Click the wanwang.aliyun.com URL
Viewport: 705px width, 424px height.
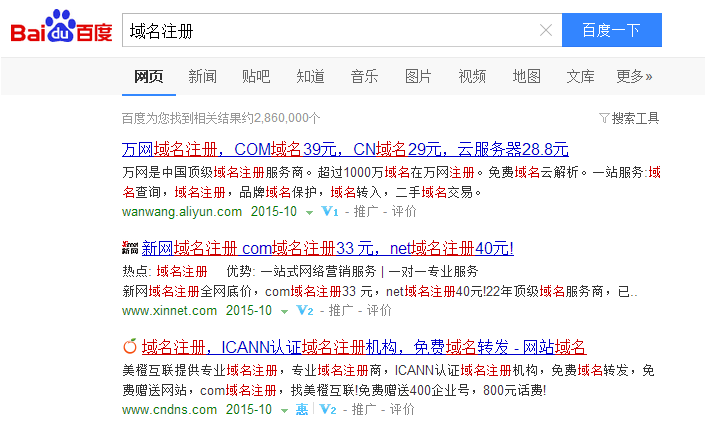coord(182,211)
